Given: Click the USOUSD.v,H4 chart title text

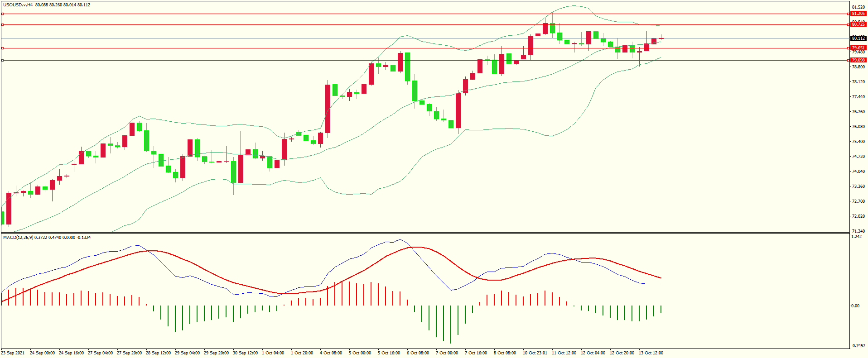Looking at the screenshot, I should pos(18,5).
